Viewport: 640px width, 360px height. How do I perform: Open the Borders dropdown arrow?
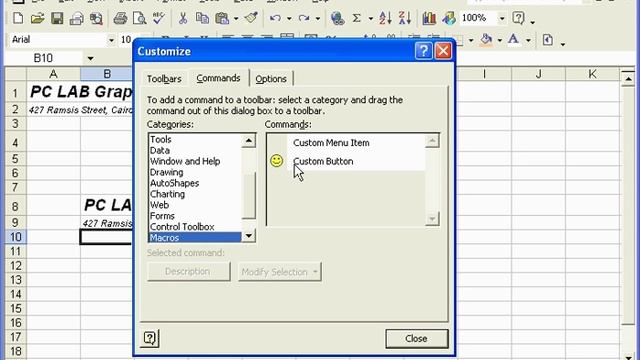(471, 40)
